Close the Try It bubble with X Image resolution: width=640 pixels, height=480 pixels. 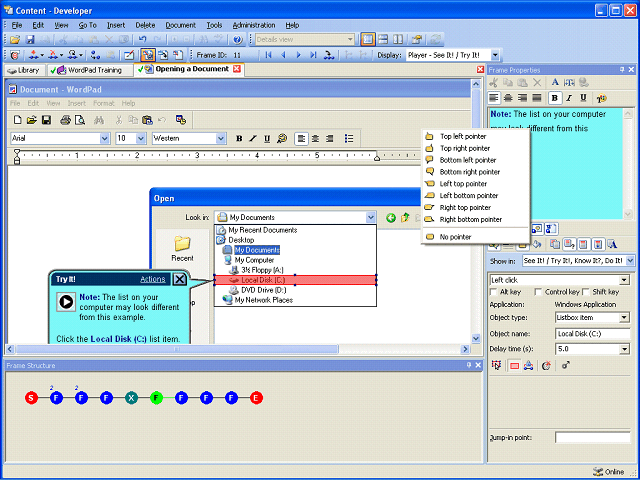[x=180, y=279]
